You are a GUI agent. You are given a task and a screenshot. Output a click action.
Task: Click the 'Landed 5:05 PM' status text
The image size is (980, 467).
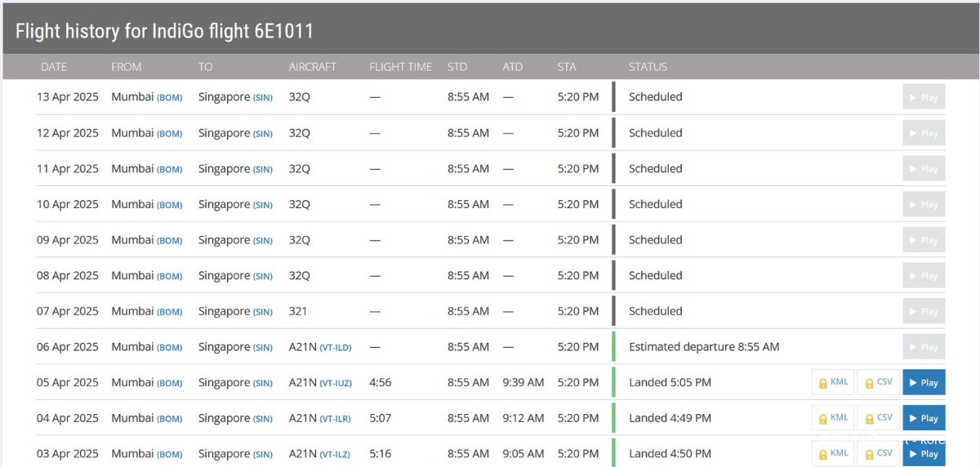click(x=670, y=382)
